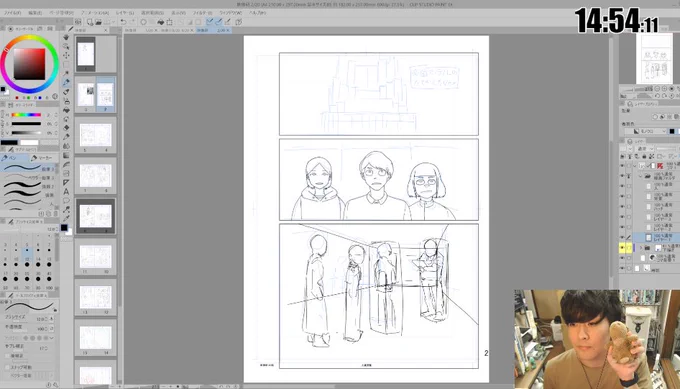Open the フィルター menu
This screenshot has width=680, height=389.
coord(203,13)
